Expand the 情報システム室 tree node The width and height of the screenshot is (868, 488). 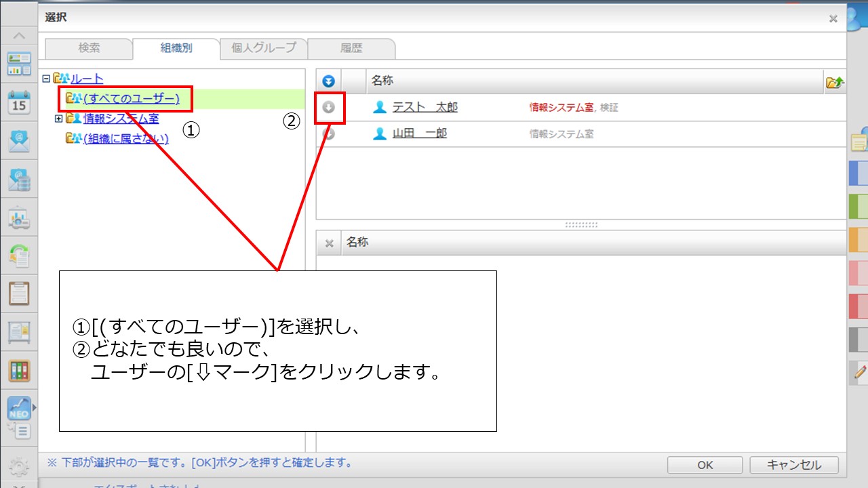[x=58, y=119]
